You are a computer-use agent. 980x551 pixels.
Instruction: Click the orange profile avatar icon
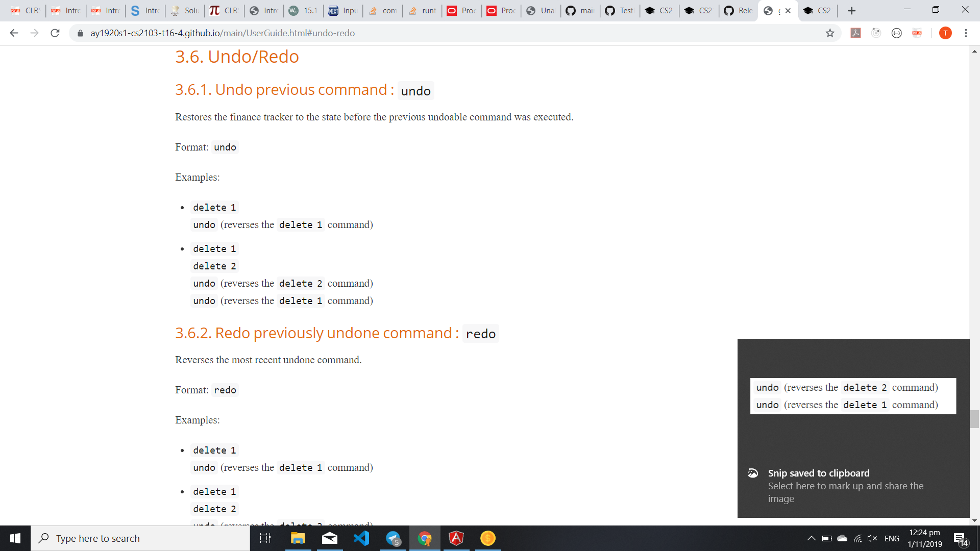pyautogui.click(x=945, y=33)
